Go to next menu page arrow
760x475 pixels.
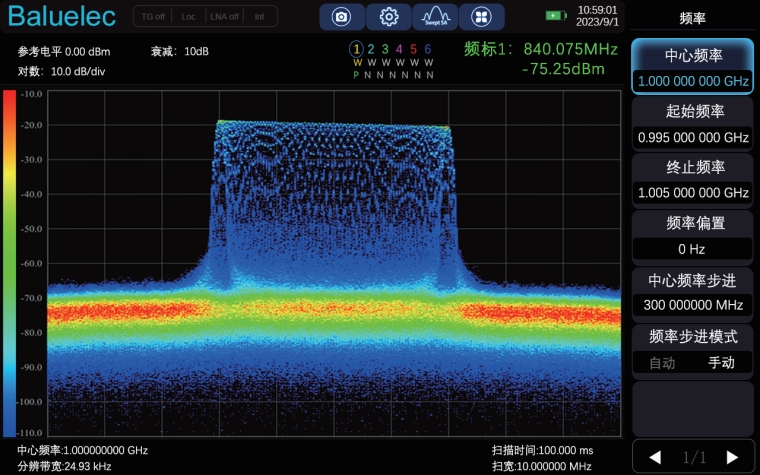[732, 457]
